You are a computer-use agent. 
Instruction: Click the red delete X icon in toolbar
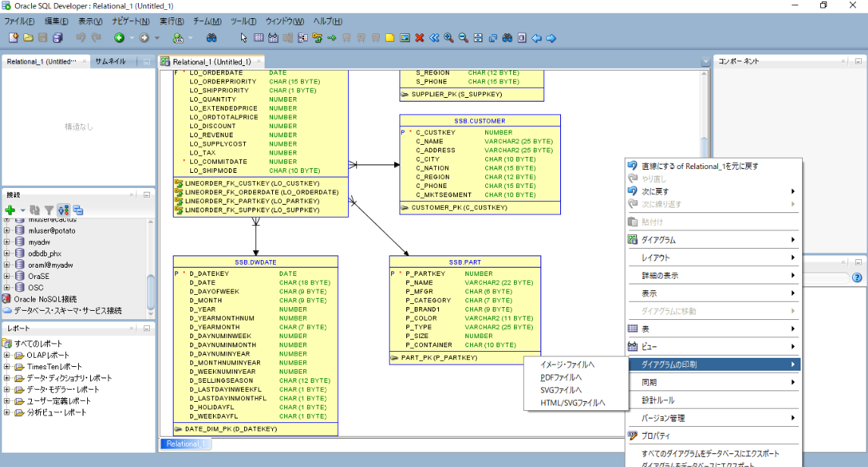pyautogui.click(x=419, y=37)
